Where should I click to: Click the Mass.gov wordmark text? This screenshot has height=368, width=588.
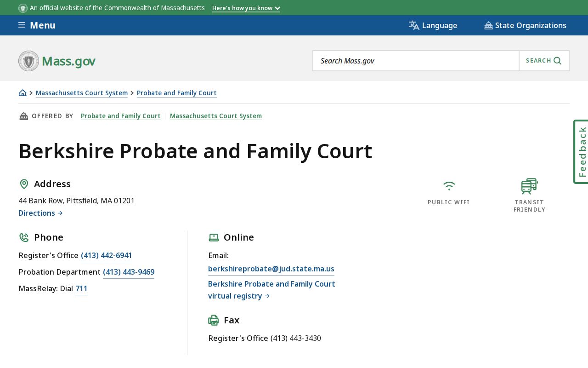(x=69, y=61)
